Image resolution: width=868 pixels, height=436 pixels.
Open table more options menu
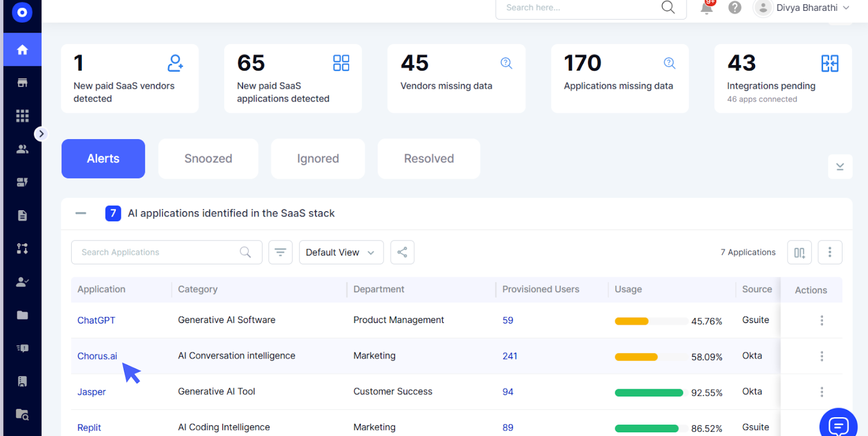point(829,252)
